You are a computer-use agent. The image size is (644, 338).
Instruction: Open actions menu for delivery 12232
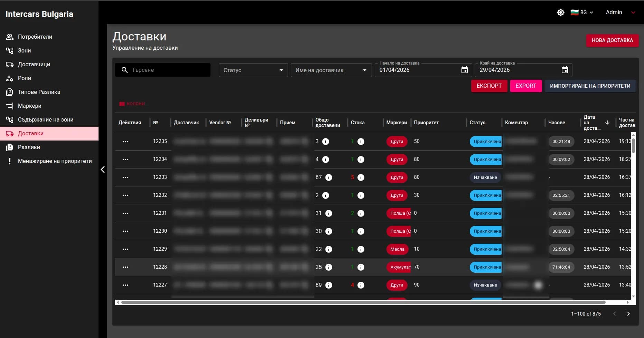125,195
